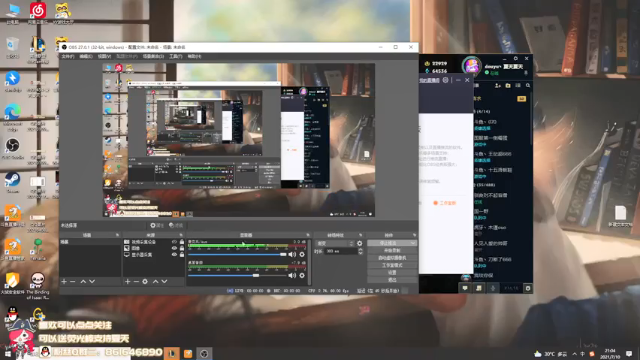Show hidden system tray icons chevron
Screen dimensions: 640x360
575,354
